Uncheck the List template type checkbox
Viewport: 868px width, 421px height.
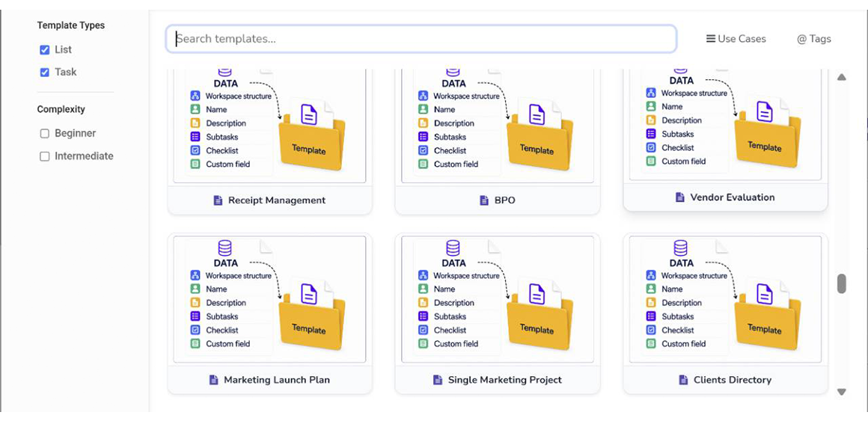[x=45, y=50]
